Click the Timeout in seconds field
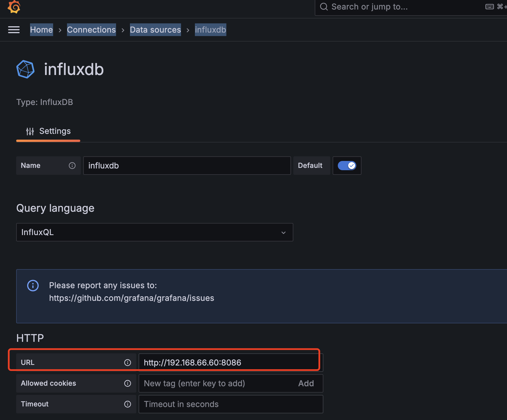This screenshot has width=507, height=420. [231, 404]
